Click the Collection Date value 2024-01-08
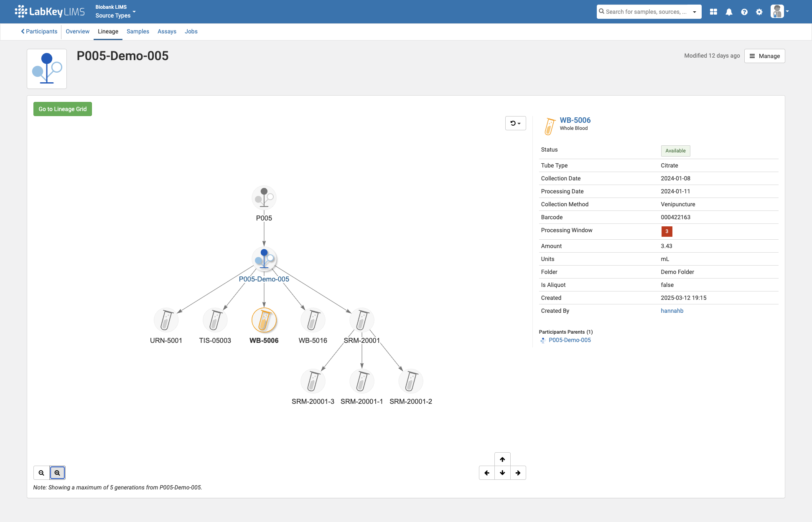The width and height of the screenshot is (812, 522). pyautogui.click(x=675, y=178)
